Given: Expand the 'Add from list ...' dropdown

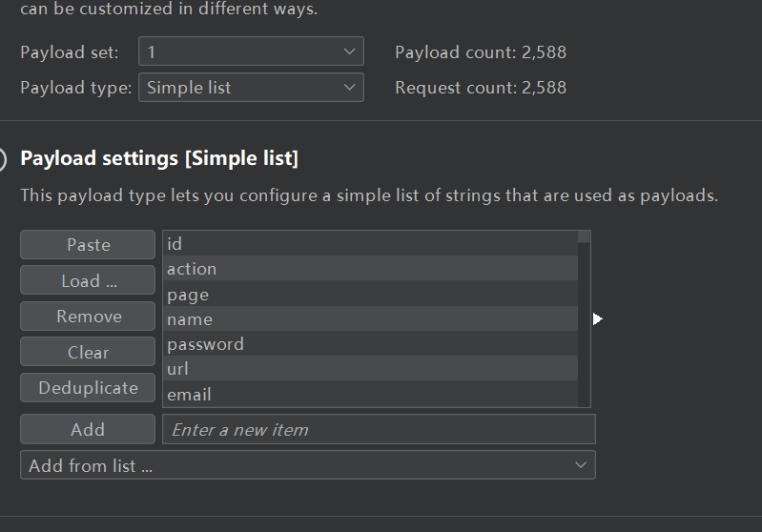Looking at the screenshot, I should pyautogui.click(x=307, y=465).
